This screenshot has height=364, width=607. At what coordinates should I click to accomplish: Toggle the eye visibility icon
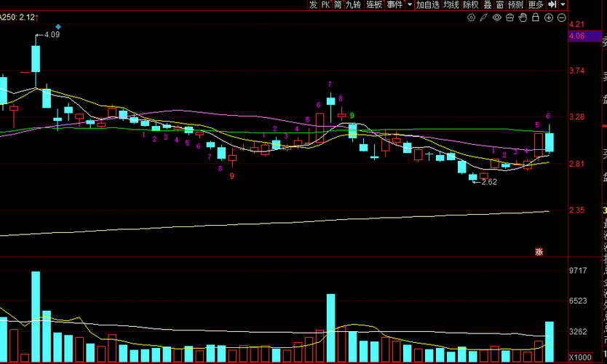[x=496, y=17]
